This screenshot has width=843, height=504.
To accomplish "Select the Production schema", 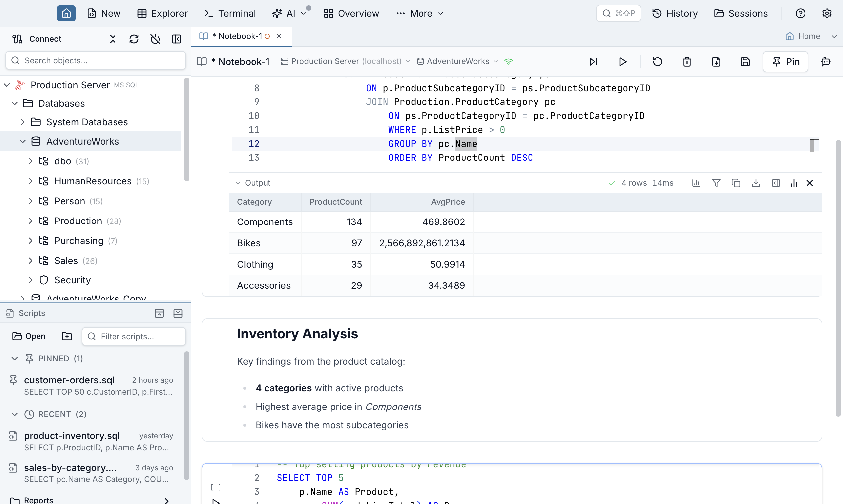I will pyautogui.click(x=78, y=221).
